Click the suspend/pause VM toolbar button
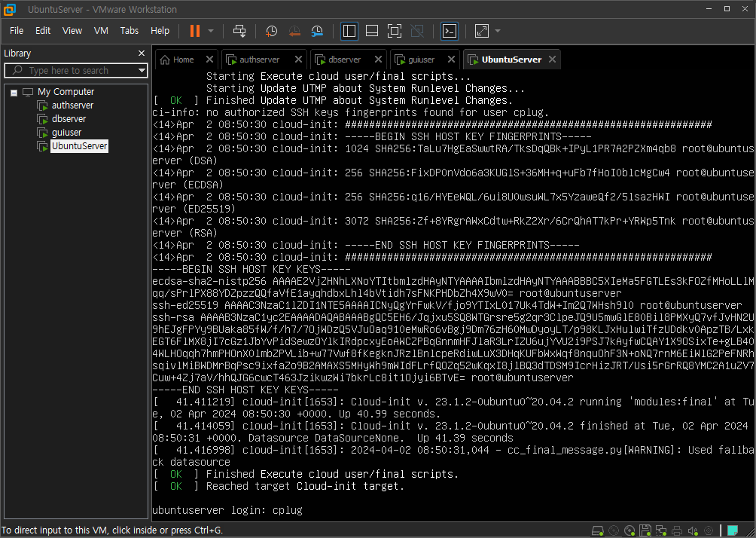The width and height of the screenshot is (756, 538). pyautogui.click(x=195, y=31)
